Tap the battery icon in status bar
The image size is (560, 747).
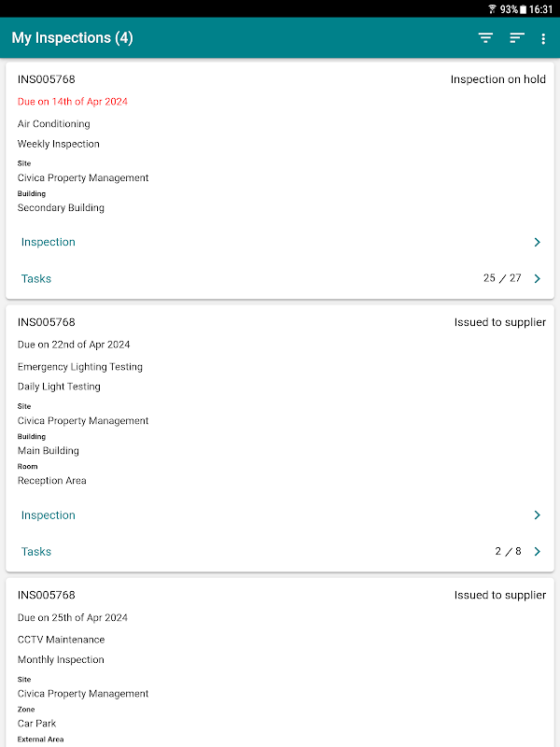[x=523, y=9]
